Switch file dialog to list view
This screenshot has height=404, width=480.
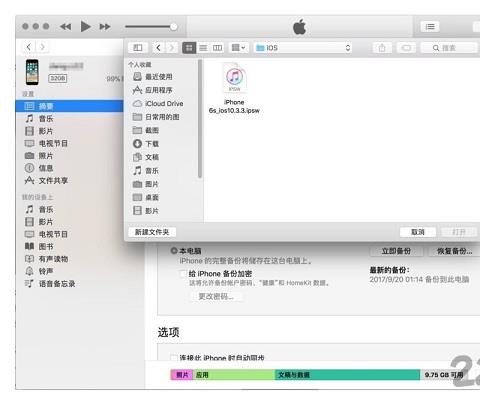click(x=203, y=48)
